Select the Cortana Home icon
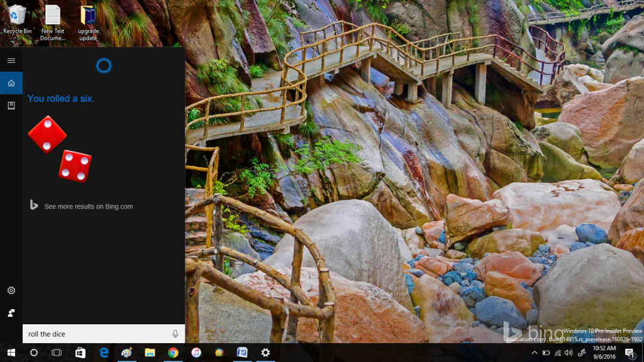This screenshot has width=644, height=362. 11,84
